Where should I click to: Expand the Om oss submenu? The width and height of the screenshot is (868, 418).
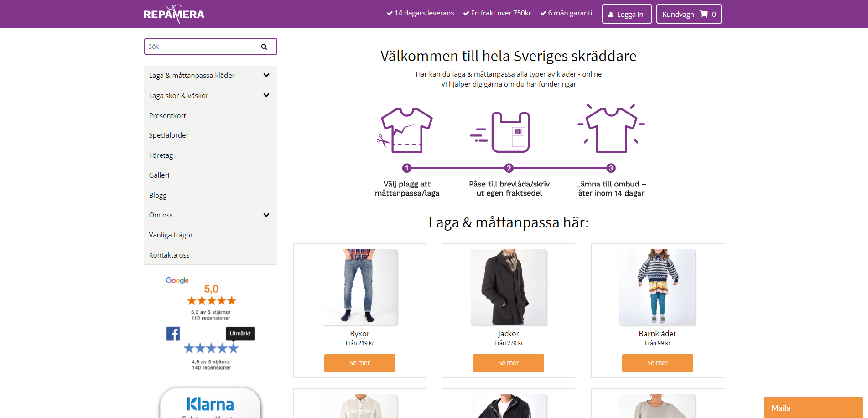(x=266, y=215)
